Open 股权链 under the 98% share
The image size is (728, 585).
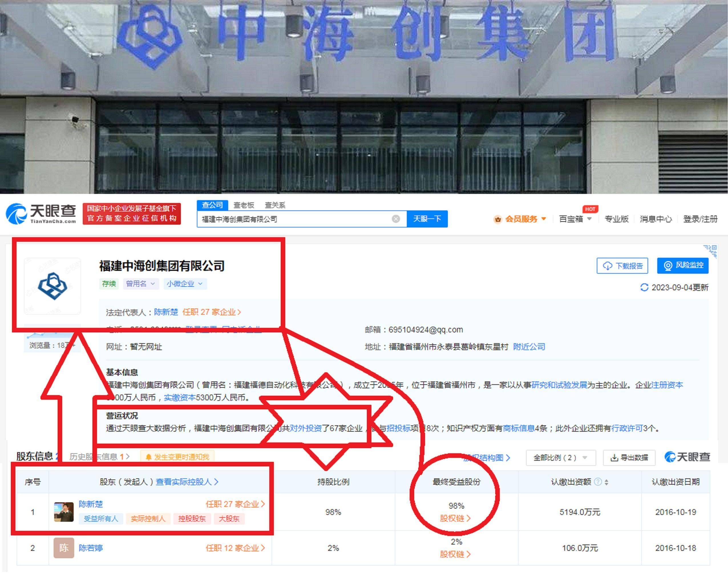coord(455,518)
